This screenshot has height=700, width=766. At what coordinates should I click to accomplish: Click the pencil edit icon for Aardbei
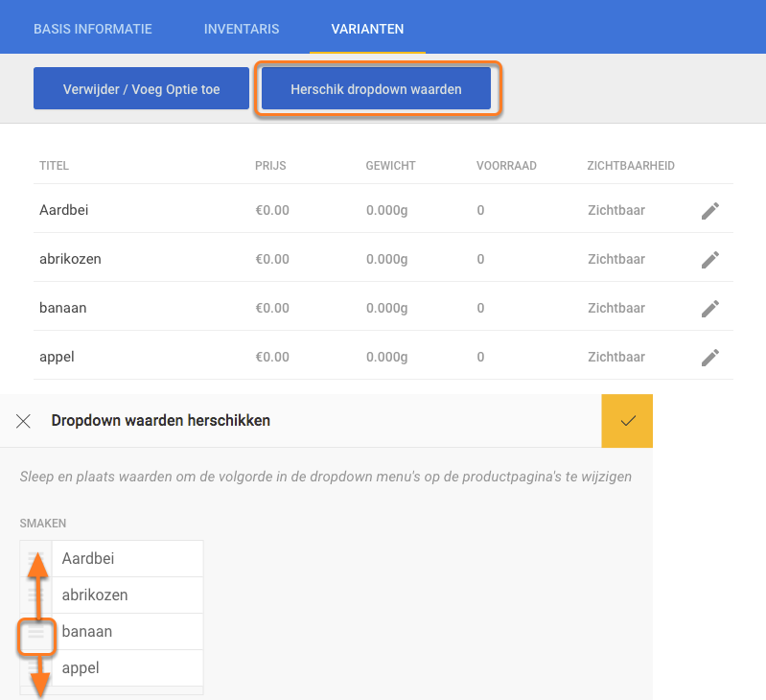coord(709,211)
